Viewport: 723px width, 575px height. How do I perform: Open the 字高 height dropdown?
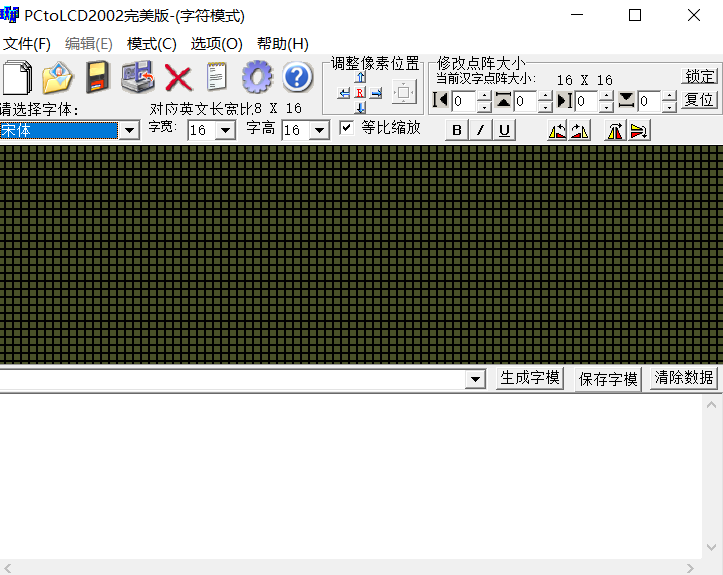point(319,130)
